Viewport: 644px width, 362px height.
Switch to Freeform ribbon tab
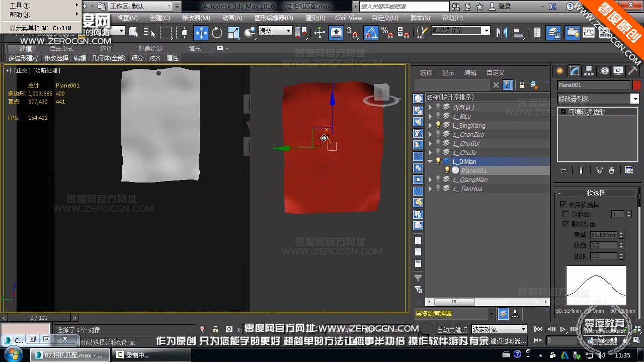click(x=62, y=49)
